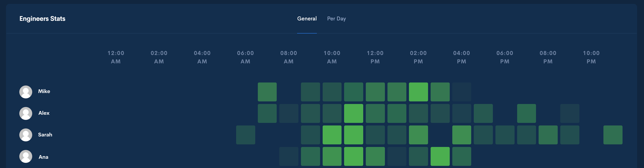This screenshot has width=644, height=168.
Task: Click the 04:00 PM time label
Action: (x=462, y=57)
